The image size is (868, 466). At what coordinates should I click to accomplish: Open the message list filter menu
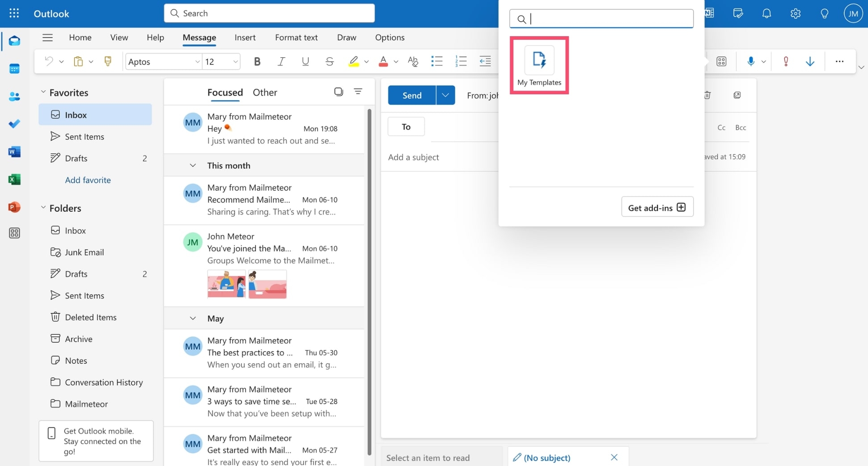358,91
